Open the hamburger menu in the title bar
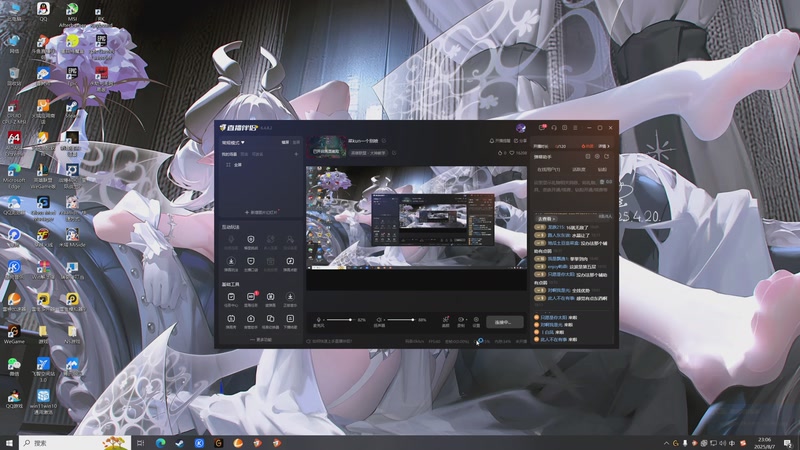 pyautogui.click(x=576, y=128)
